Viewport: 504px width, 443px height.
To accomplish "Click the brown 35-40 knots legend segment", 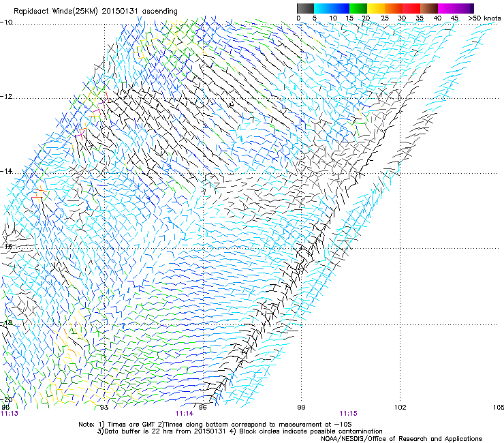I will click(x=429, y=8).
